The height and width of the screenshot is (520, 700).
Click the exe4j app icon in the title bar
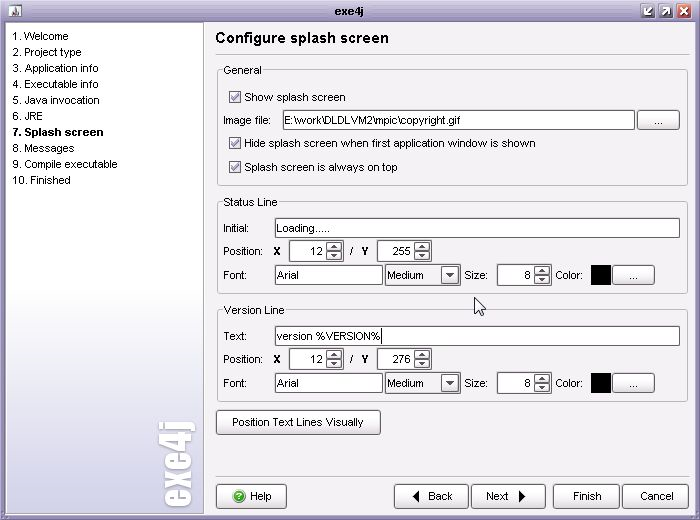click(15, 10)
